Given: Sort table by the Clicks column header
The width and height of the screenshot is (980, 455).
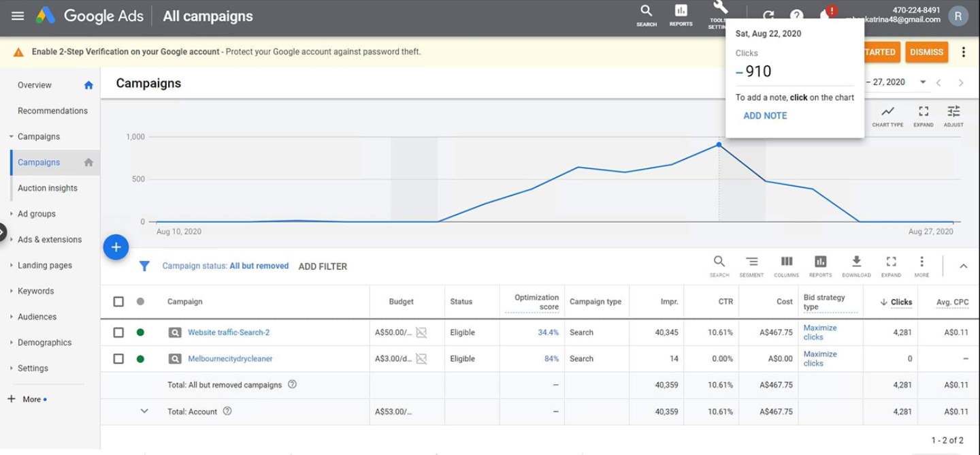Looking at the screenshot, I should [x=900, y=302].
